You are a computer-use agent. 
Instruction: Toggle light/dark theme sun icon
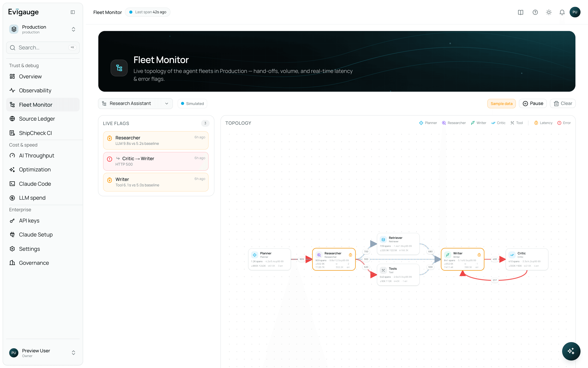549,12
